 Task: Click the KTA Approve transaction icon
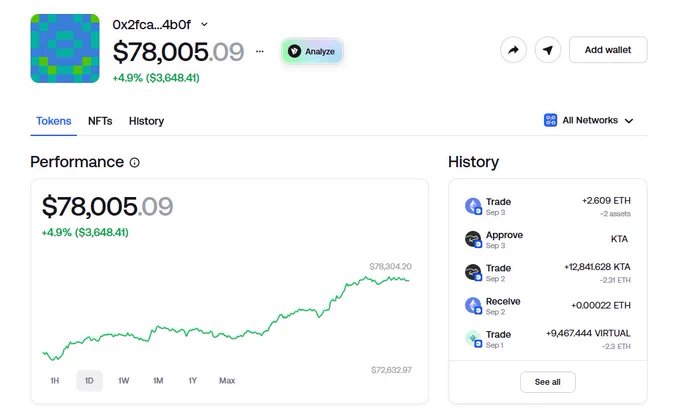tap(473, 239)
